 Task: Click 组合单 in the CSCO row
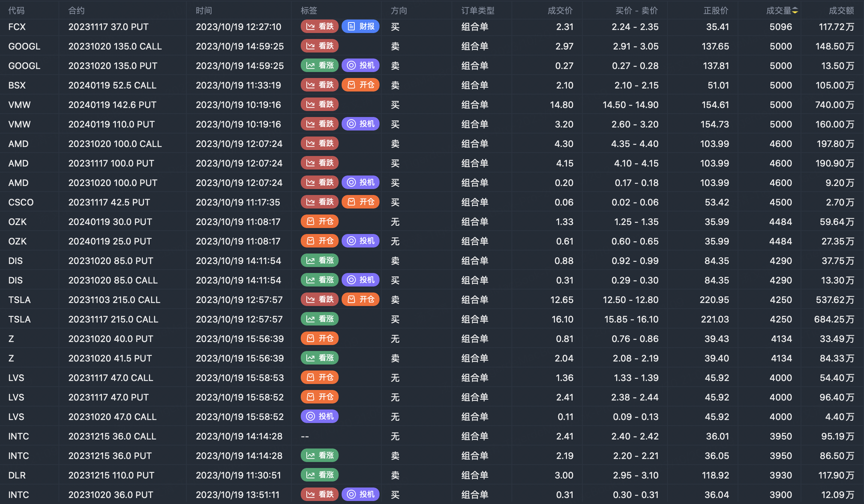pyautogui.click(x=475, y=202)
